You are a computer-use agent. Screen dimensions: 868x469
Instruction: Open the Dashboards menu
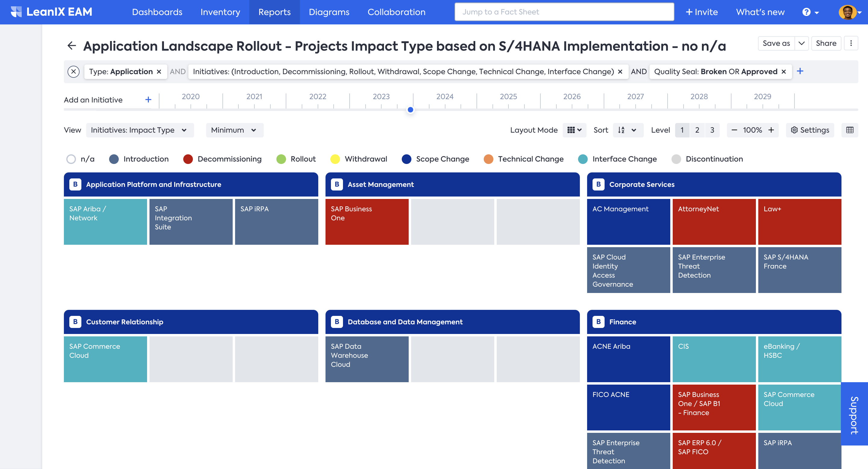[x=157, y=12]
